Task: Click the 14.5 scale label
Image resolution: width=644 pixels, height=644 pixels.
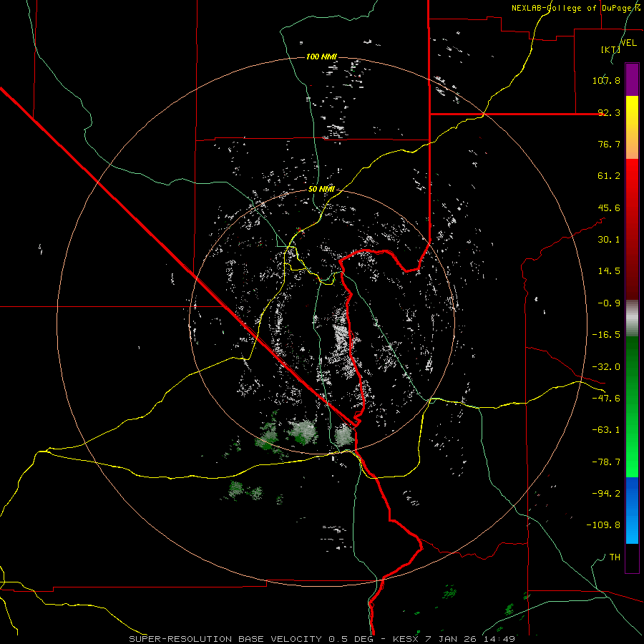Action: click(609, 271)
